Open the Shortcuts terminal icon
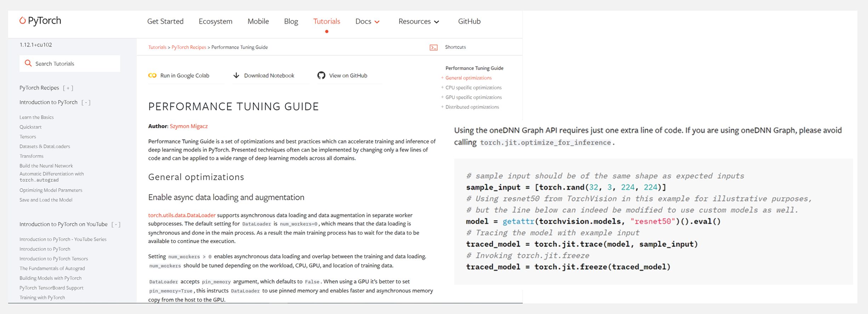Screen dimensions: 868x314 coord(433,47)
